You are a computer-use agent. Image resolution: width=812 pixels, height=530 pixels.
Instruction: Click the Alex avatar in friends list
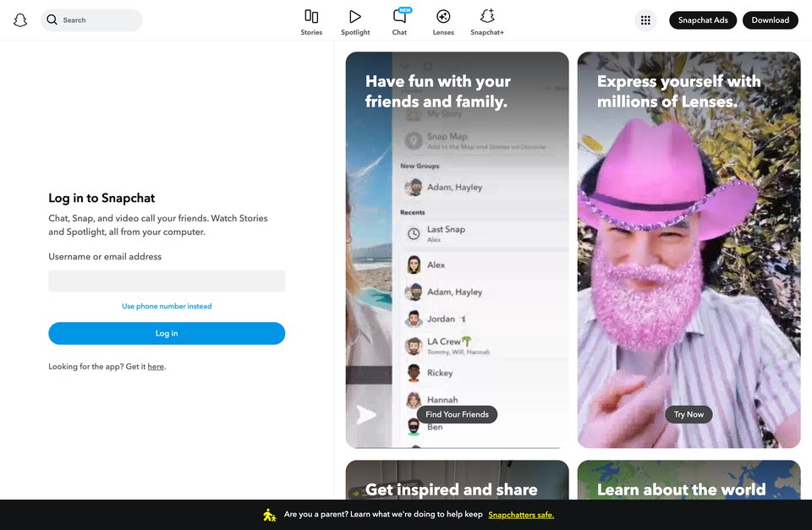point(414,265)
